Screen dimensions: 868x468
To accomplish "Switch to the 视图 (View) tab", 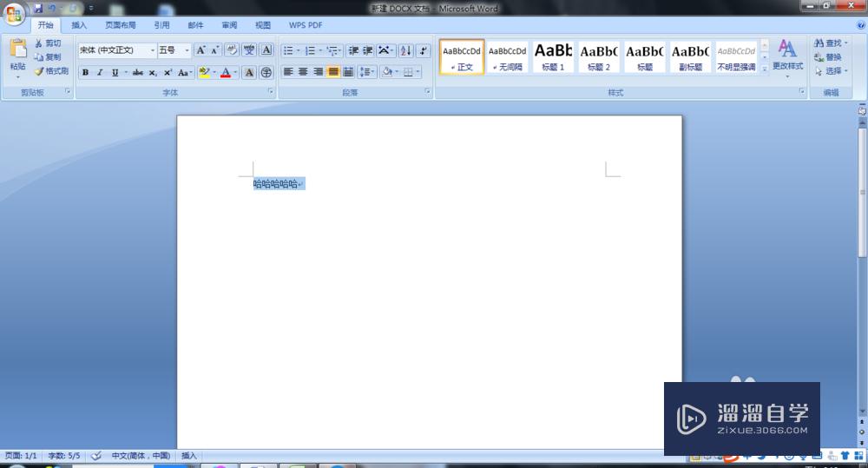I will (x=263, y=25).
